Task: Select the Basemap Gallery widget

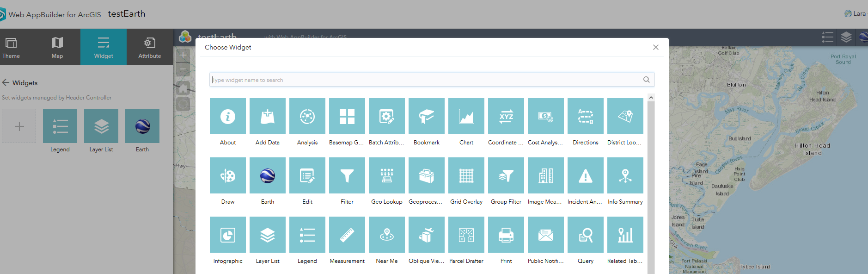Action: [x=347, y=116]
